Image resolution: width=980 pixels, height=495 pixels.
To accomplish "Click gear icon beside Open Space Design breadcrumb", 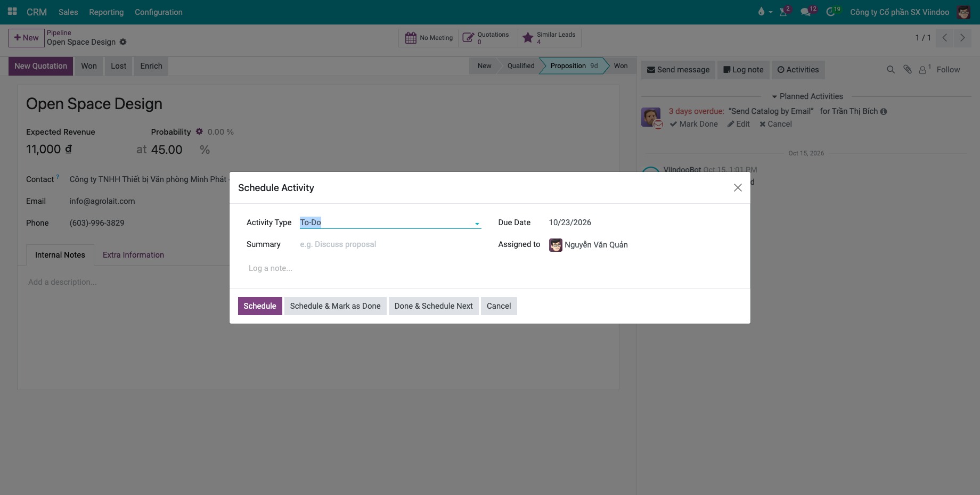I will coord(123,42).
